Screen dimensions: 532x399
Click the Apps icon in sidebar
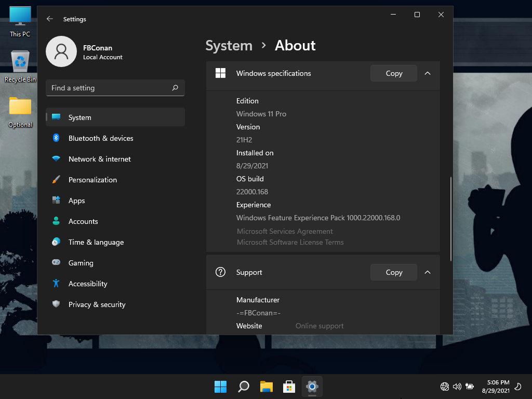56,200
